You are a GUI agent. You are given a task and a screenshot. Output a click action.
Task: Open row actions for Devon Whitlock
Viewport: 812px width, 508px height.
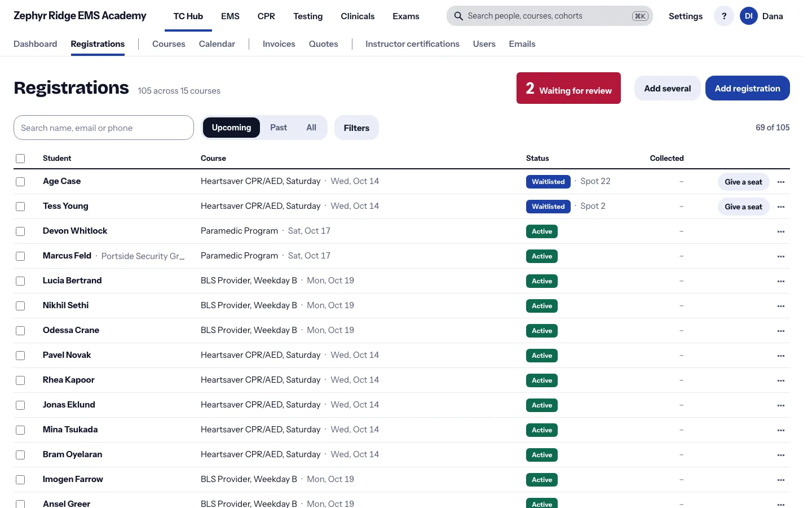tap(781, 231)
